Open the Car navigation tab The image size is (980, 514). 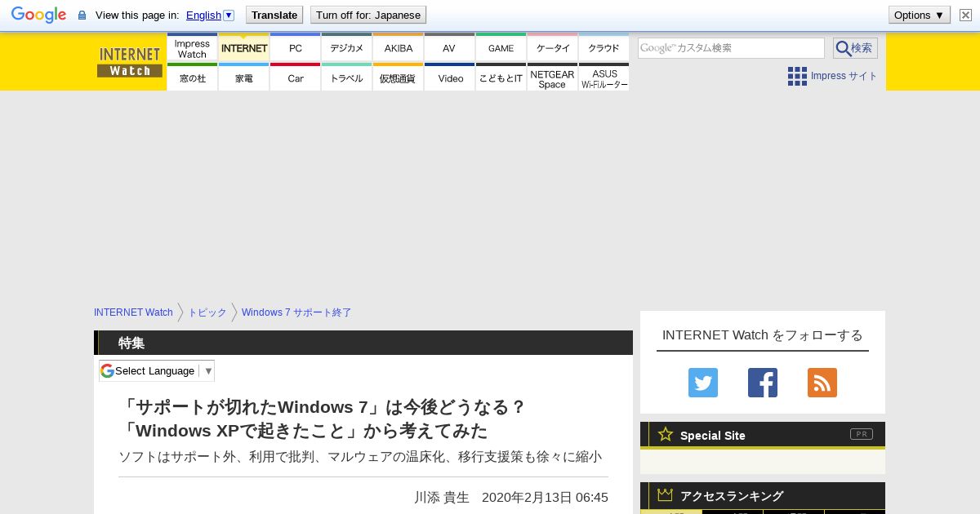295,78
